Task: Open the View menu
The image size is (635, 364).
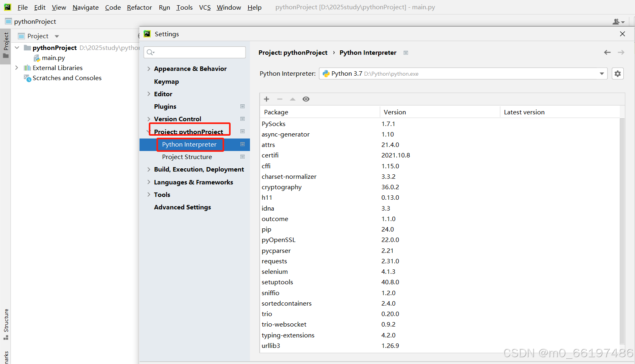Action: click(x=59, y=7)
